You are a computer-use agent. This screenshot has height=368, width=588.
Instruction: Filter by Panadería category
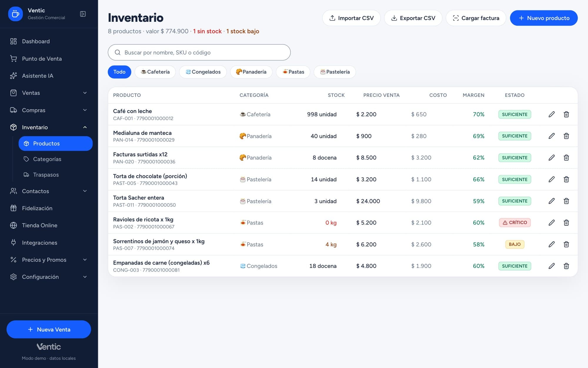tap(251, 72)
